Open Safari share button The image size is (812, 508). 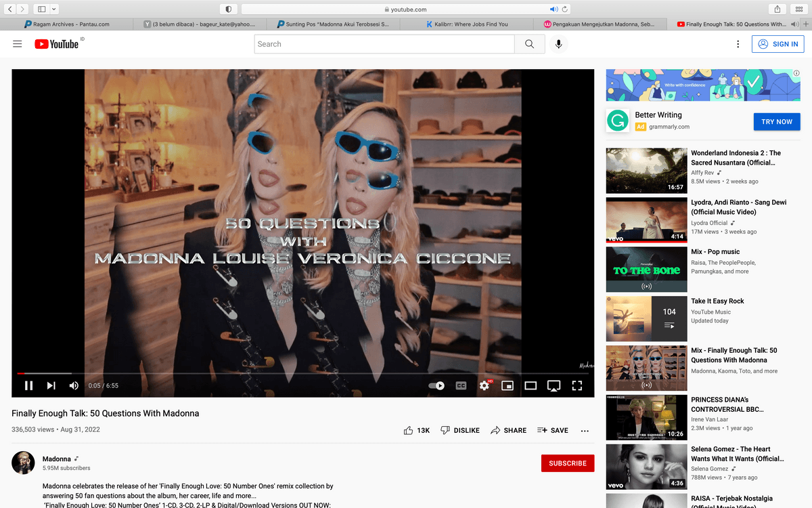(777, 9)
